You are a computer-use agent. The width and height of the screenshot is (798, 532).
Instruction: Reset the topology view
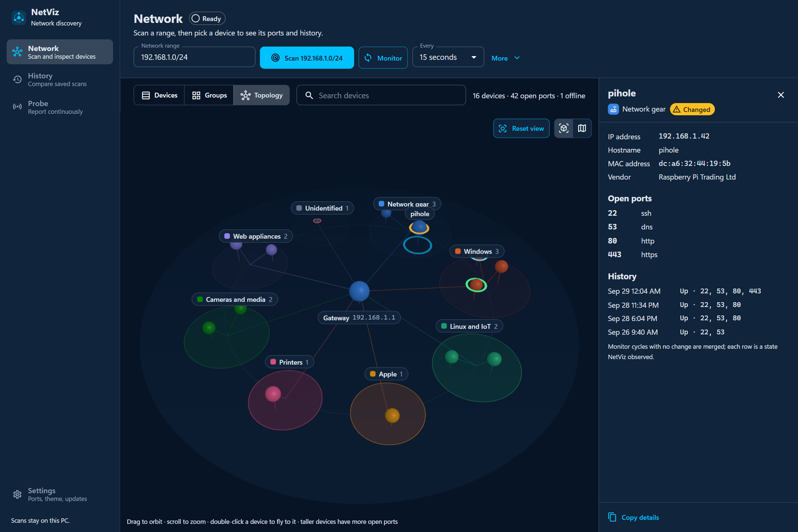[x=521, y=128]
